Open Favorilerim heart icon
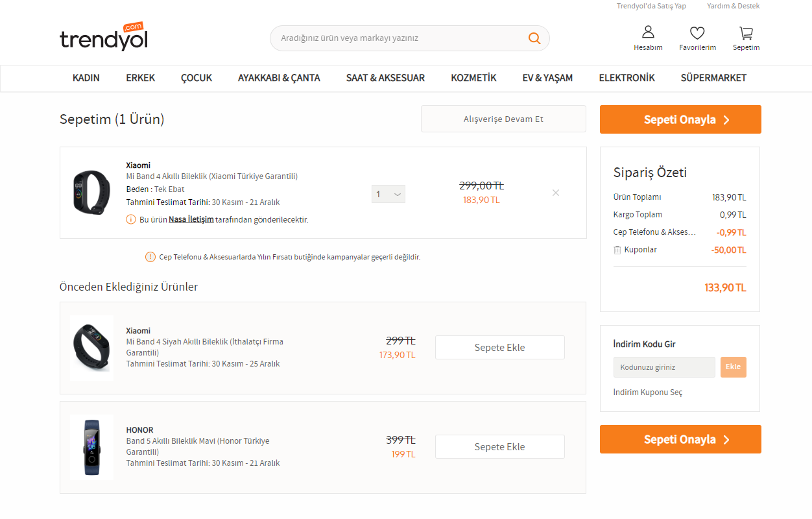The height and width of the screenshot is (519, 812). click(697, 32)
